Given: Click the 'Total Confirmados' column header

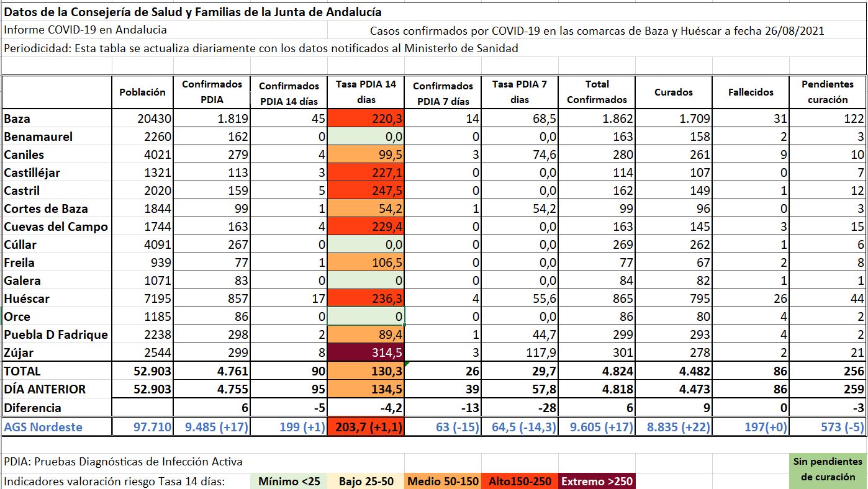Looking at the screenshot, I should point(597,92).
